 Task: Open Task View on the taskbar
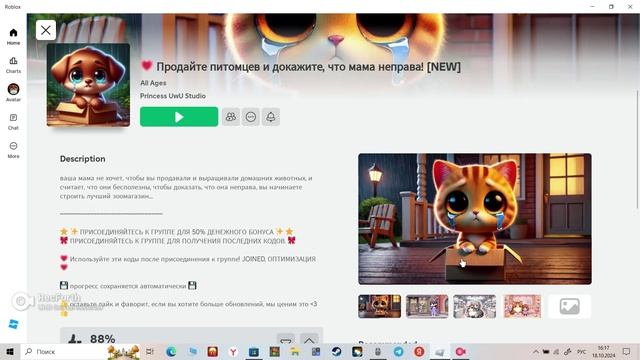150,351
